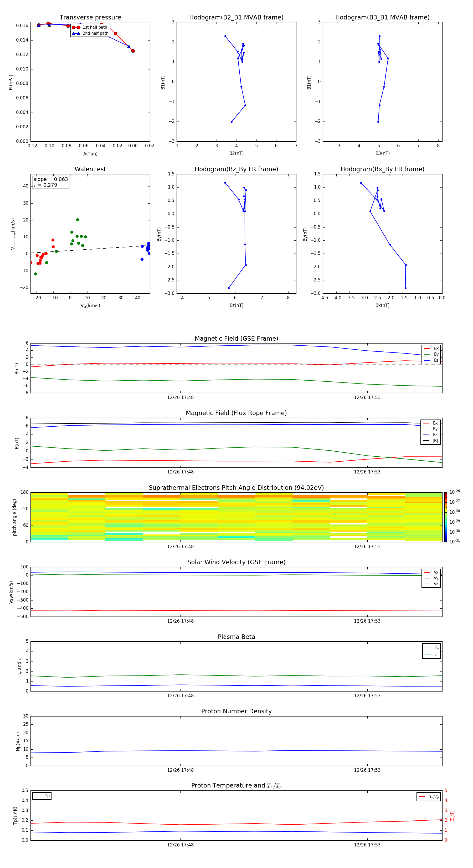
Task: Click '12/26 17:48' under Plasma Beta panel
Action: 181,695
